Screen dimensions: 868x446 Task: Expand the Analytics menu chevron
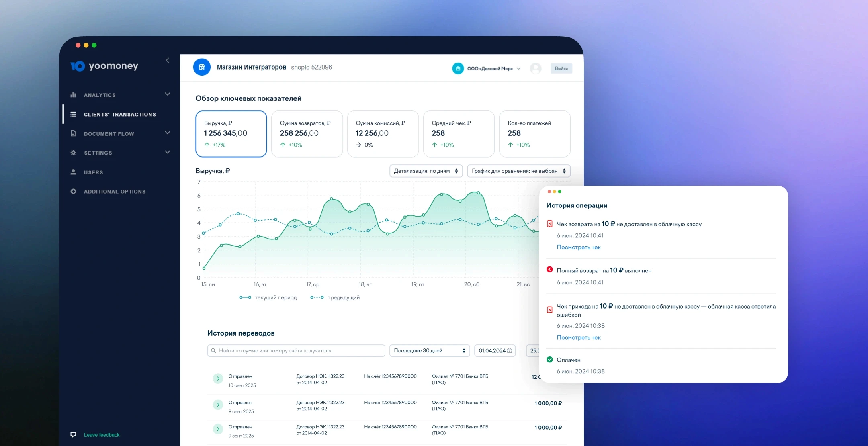pyautogui.click(x=168, y=94)
